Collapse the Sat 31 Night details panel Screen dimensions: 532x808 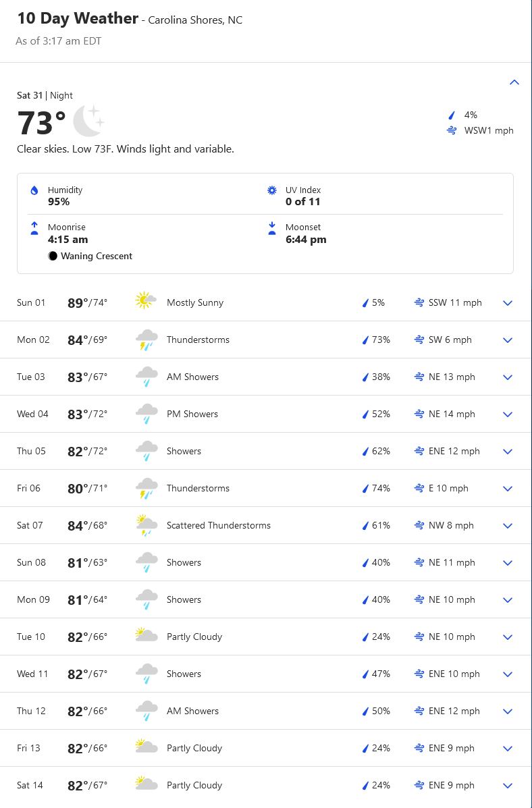coord(514,82)
